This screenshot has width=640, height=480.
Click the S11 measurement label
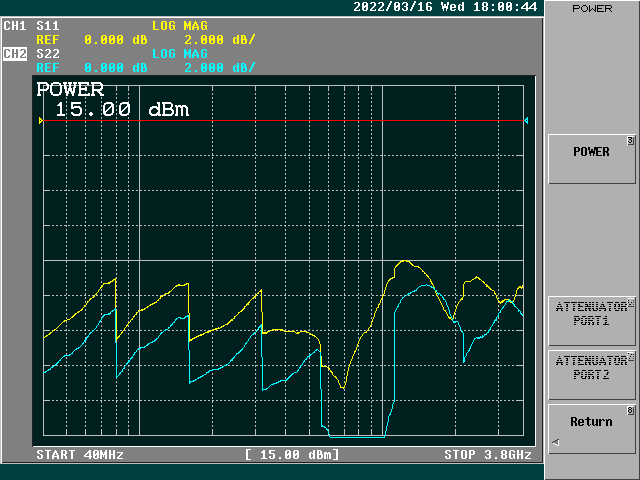point(48,26)
